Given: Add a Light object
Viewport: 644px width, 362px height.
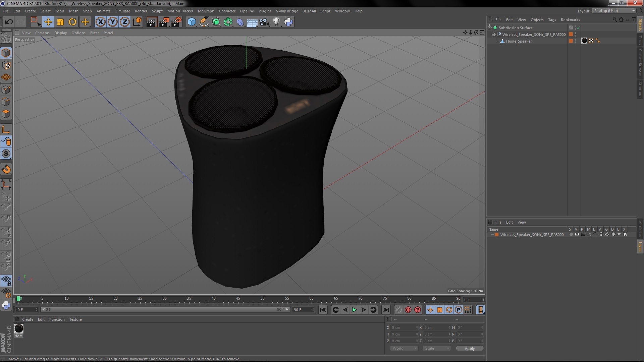Looking at the screenshot, I should pyautogui.click(x=276, y=22).
